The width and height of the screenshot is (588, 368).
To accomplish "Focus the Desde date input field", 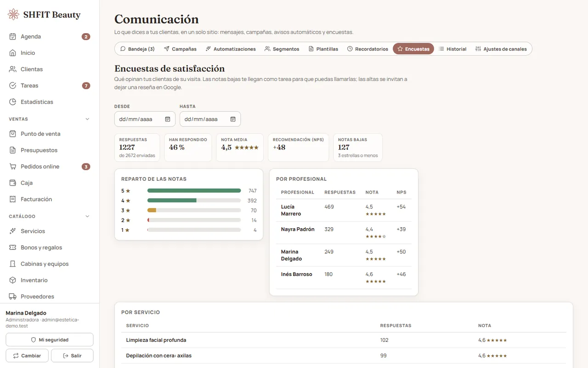I will click(145, 119).
